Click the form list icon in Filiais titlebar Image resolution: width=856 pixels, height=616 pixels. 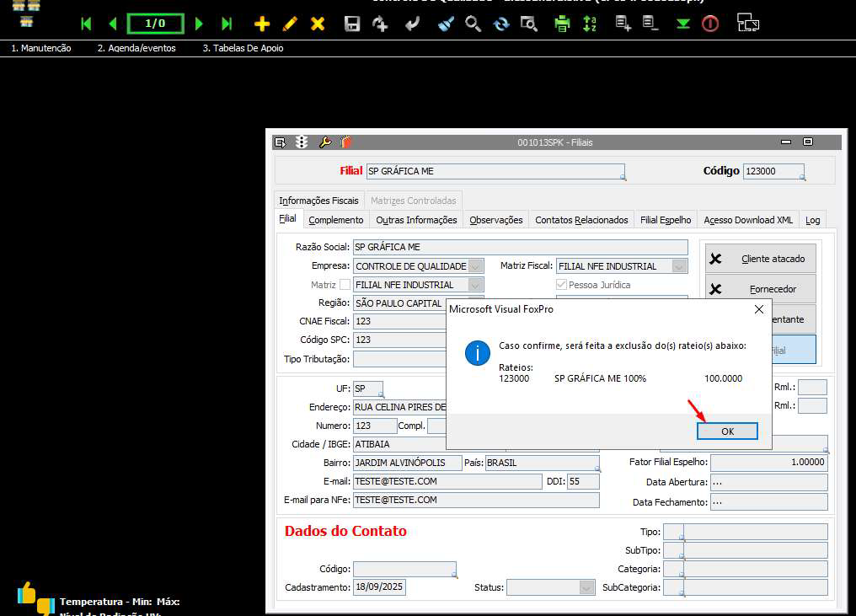(x=280, y=142)
